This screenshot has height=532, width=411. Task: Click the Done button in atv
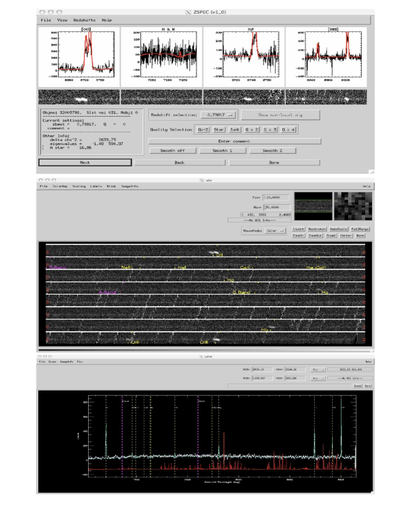[x=360, y=236]
